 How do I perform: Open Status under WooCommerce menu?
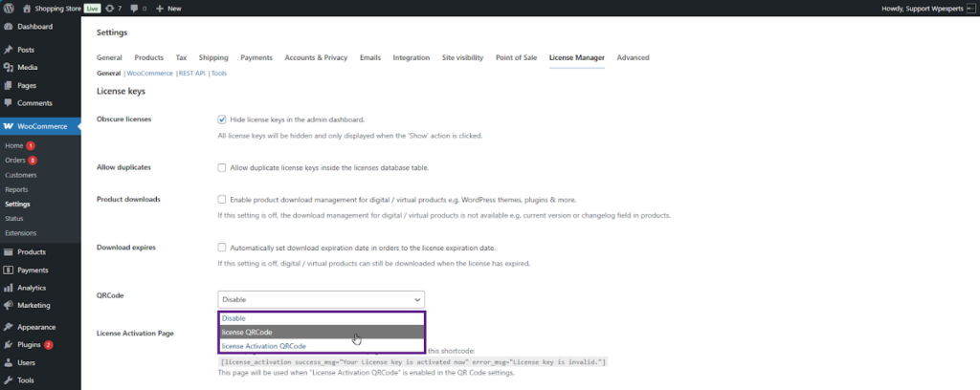click(13, 218)
